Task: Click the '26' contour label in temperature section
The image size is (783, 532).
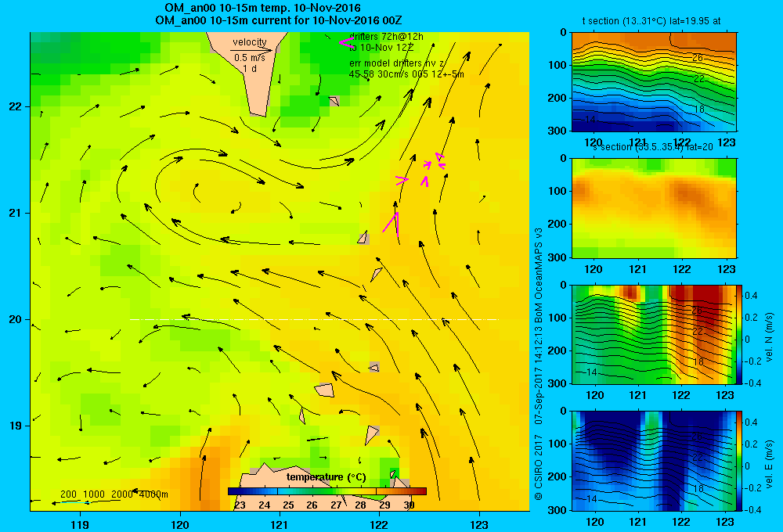Action: point(698,58)
